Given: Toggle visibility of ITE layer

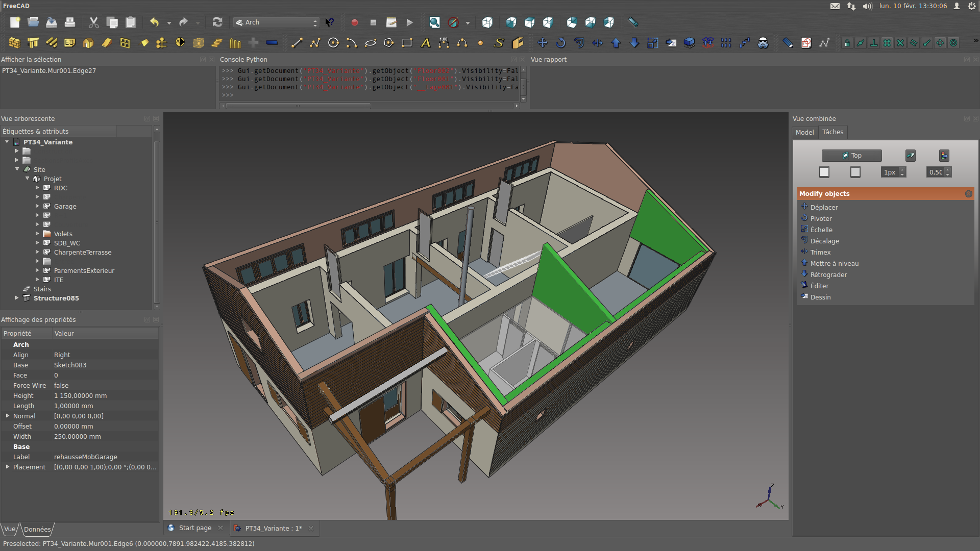Looking at the screenshot, I should 58,279.
